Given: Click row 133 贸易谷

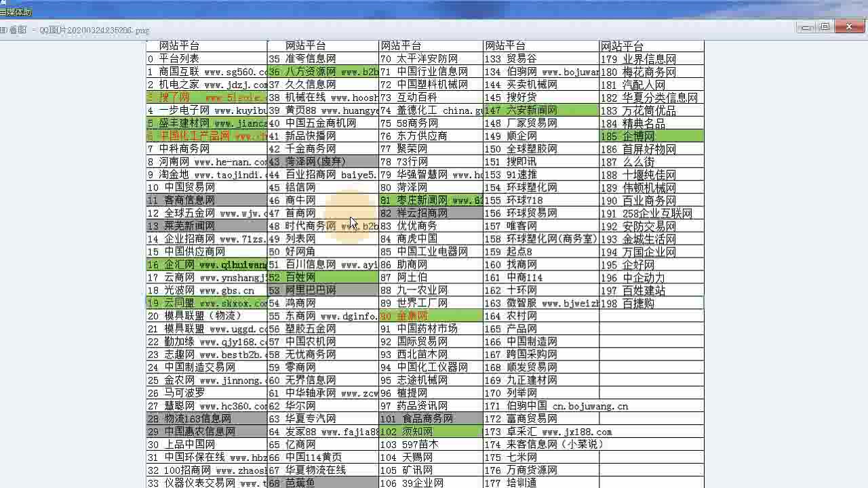Looking at the screenshot, I should click(541, 59).
